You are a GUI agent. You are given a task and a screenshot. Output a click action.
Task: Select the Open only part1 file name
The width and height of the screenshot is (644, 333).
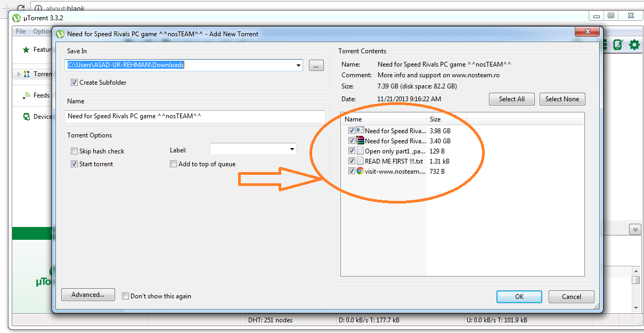click(395, 151)
